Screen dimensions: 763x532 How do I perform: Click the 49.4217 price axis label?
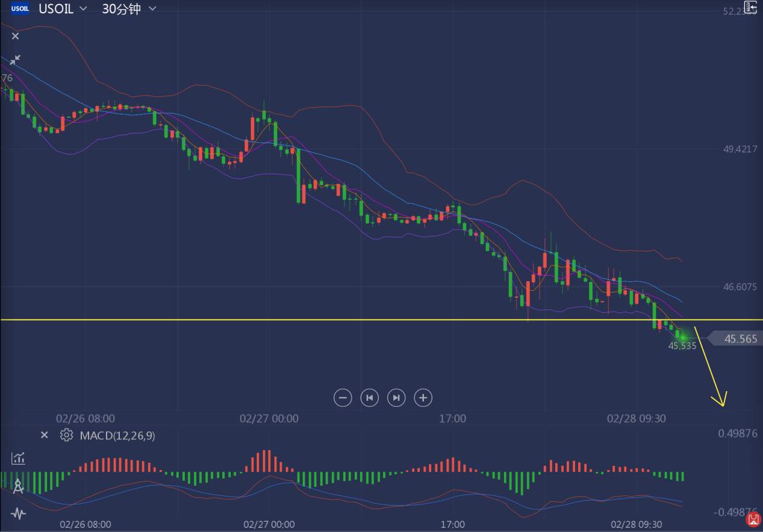(x=740, y=149)
